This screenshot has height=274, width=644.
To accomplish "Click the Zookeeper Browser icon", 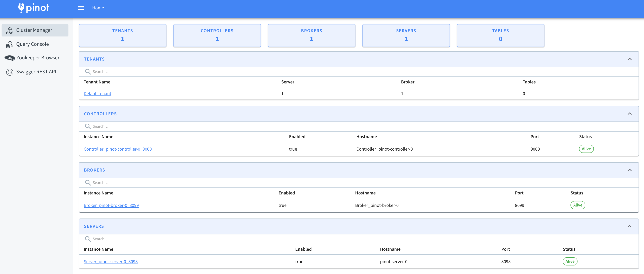I will coord(10,58).
